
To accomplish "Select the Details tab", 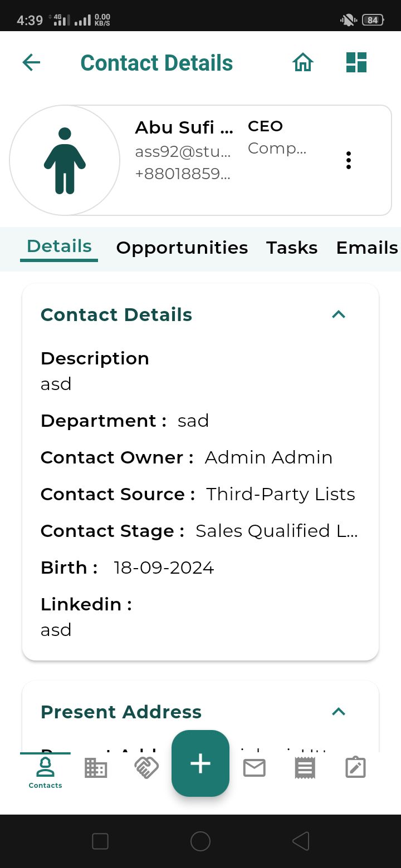I will (x=59, y=246).
